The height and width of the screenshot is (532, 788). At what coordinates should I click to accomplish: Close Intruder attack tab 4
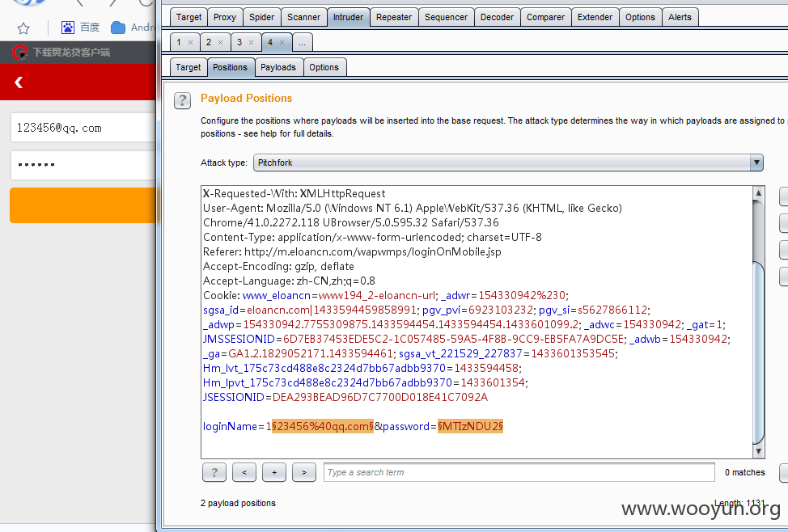[282, 43]
